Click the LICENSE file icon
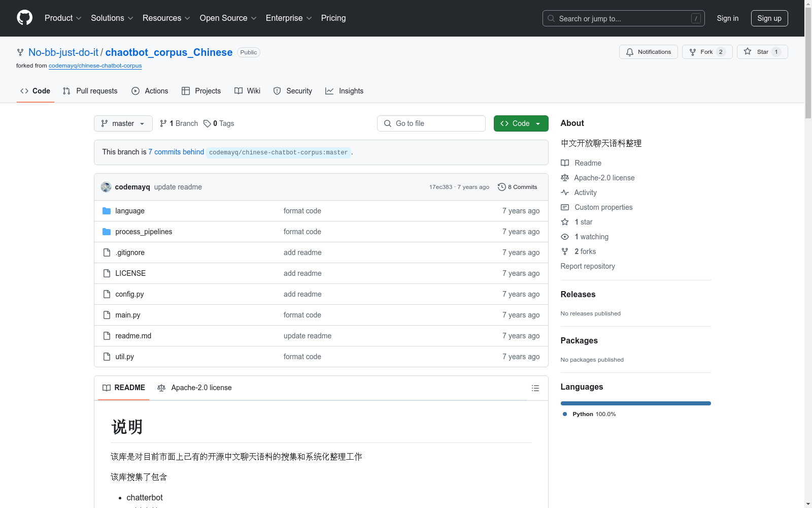 coord(107,273)
